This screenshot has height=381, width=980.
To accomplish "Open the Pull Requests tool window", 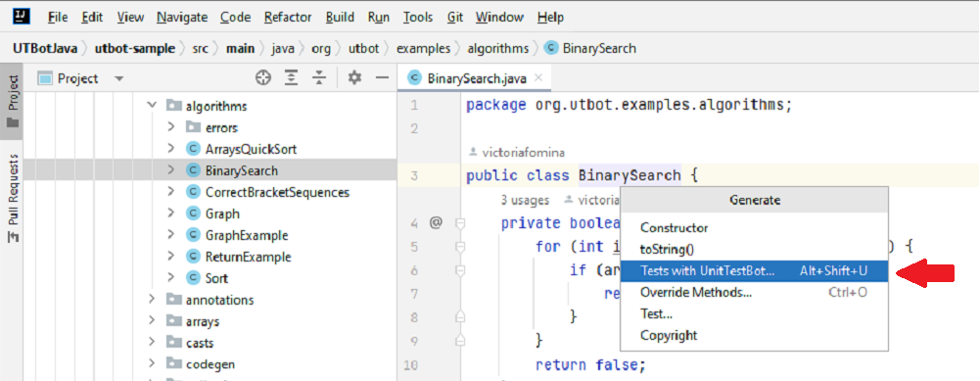I will [x=13, y=199].
